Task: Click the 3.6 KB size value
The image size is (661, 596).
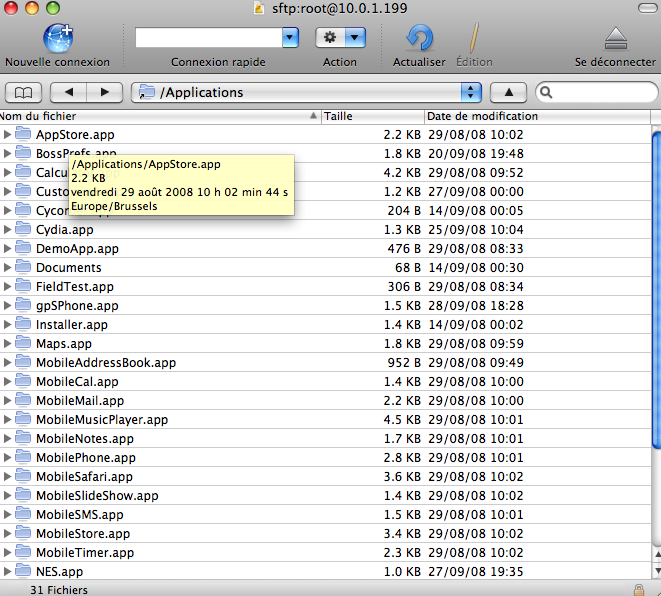Action: pyautogui.click(x=402, y=477)
